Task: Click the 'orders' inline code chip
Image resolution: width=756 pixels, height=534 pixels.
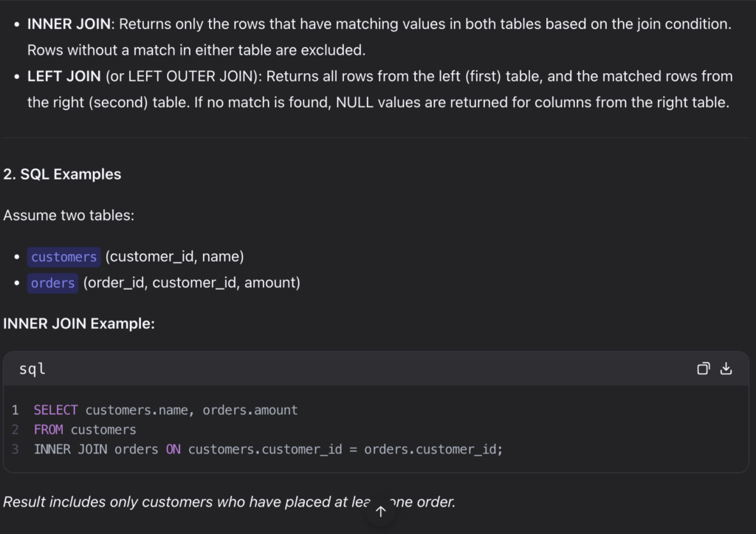Action: [52, 283]
